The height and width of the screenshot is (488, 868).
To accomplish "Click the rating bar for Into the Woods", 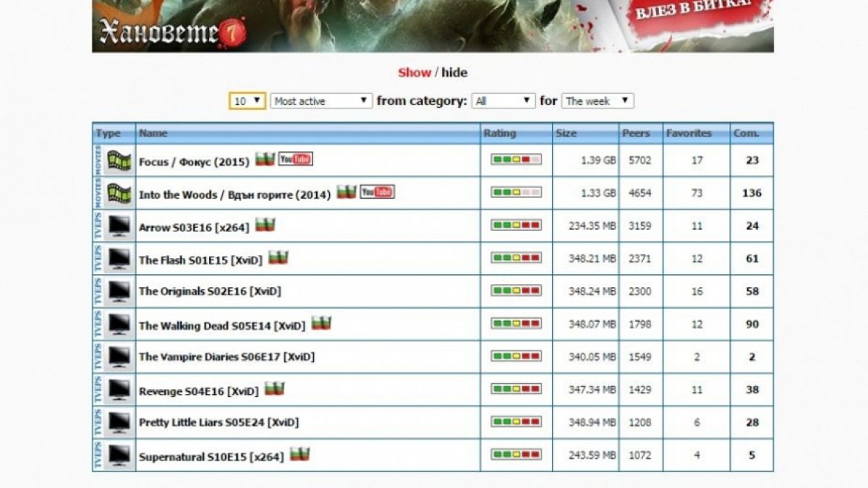I will pyautogui.click(x=516, y=192).
